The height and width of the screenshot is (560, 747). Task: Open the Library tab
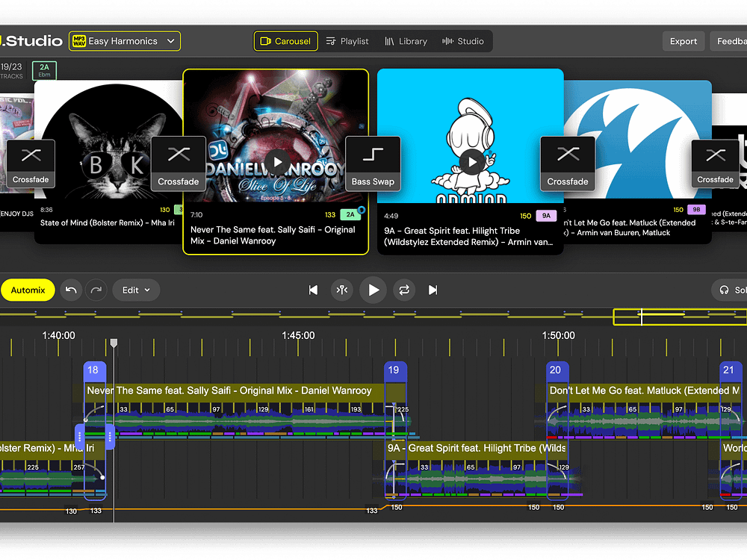406,41
